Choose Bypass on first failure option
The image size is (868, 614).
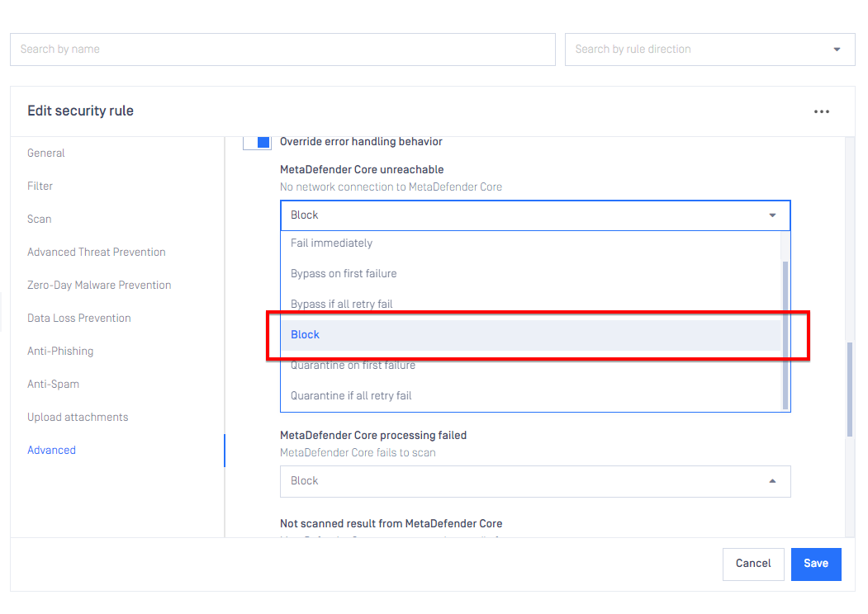point(530,274)
